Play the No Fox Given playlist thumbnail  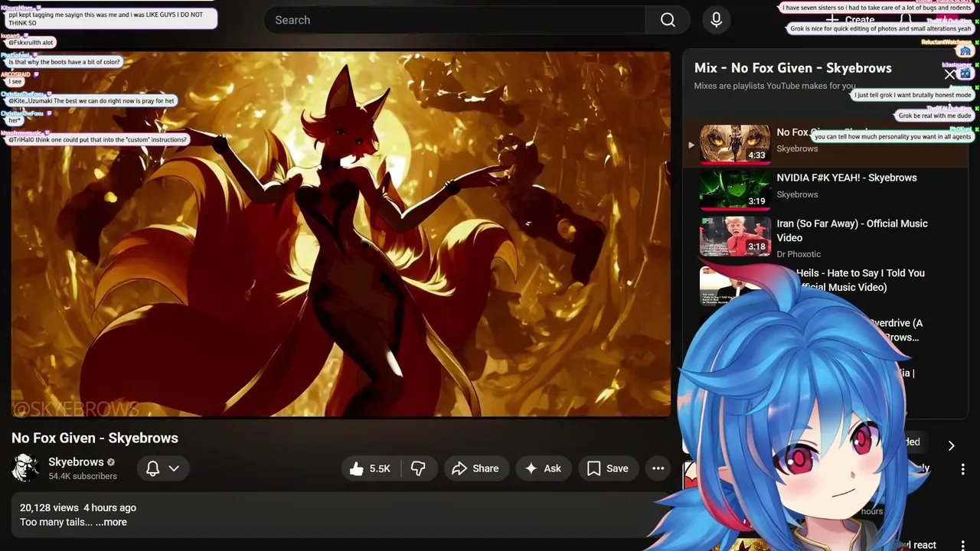click(x=735, y=144)
